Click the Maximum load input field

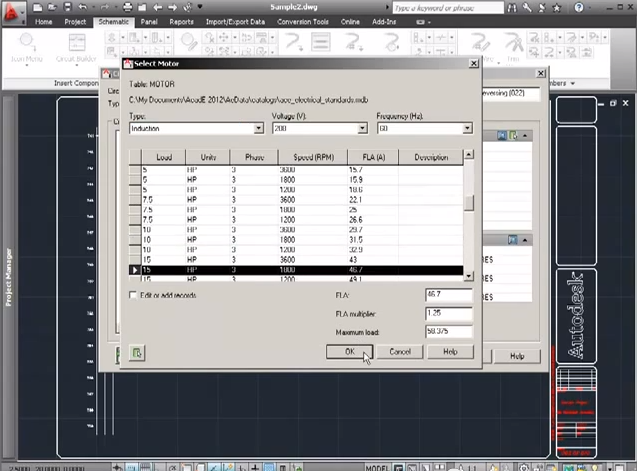tap(449, 332)
